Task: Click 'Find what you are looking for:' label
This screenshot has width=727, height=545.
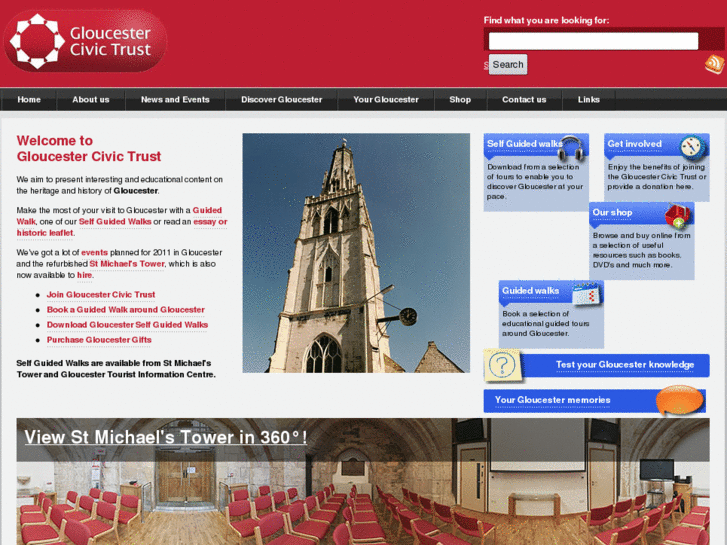Action: coord(546,20)
